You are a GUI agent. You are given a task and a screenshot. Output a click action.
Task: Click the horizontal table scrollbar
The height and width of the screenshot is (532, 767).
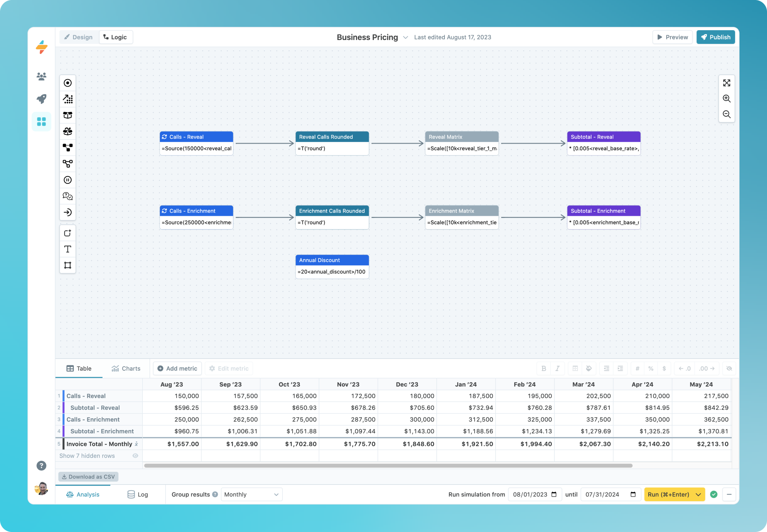388,465
